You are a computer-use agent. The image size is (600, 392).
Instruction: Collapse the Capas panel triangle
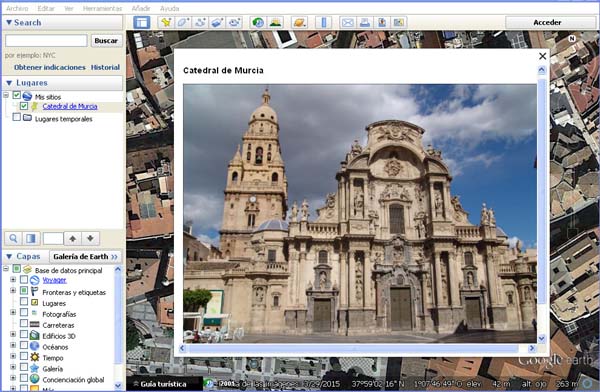pos(9,256)
